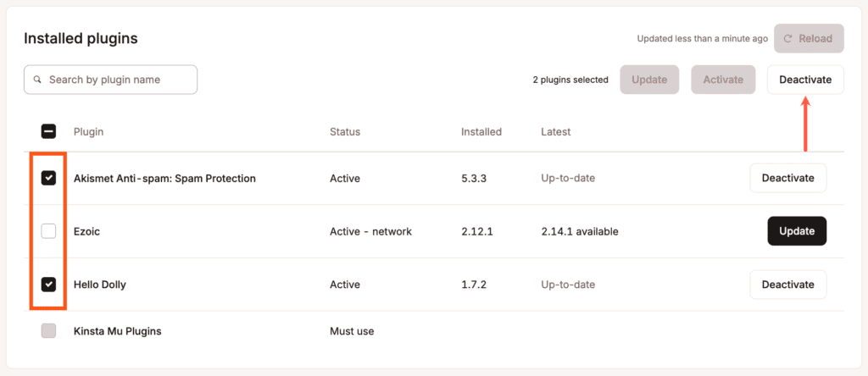
Task: Uncheck the Hello Dolly checkbox
Action: 48,284
